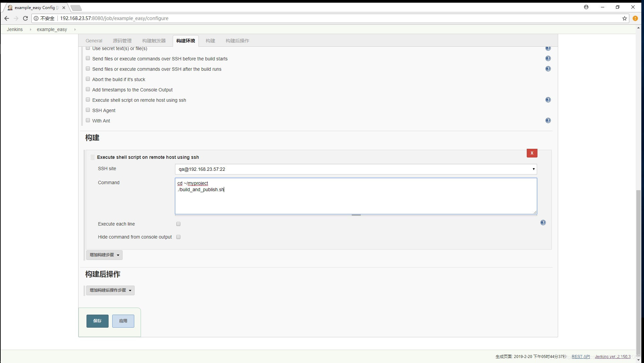Image resolution: width=644 pixels, height=363 pixels.
Task: Open the example_easy breadcrumb link
Action: click(x=52, y=29)
